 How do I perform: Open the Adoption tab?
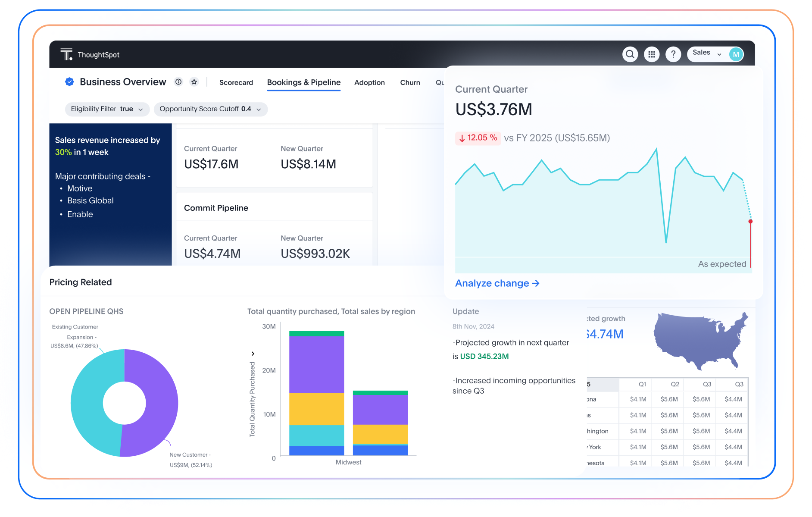369,82
